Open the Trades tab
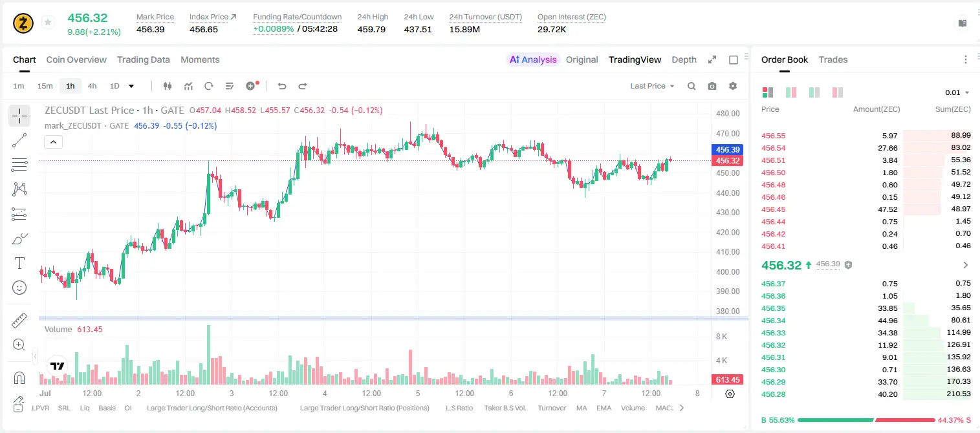Image resolution: width=980 pixels, height=433 pixels. pos(833,59)
